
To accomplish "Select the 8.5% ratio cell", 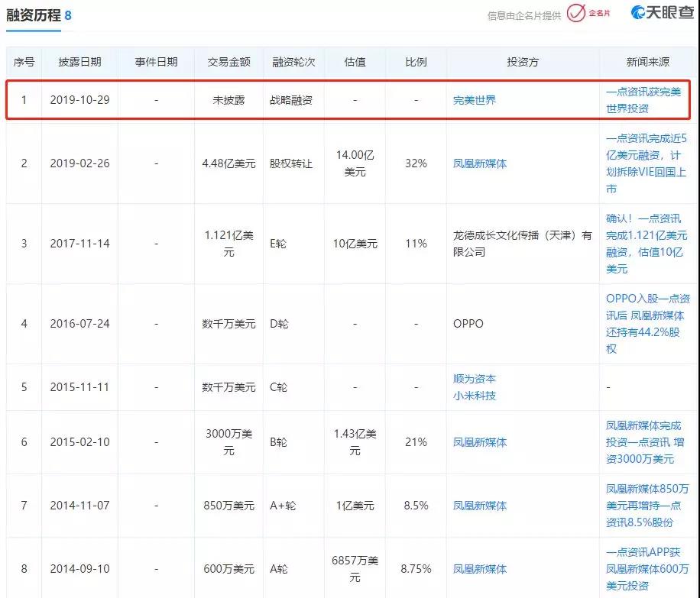I will pyautogui.click(x=416, y=505).
